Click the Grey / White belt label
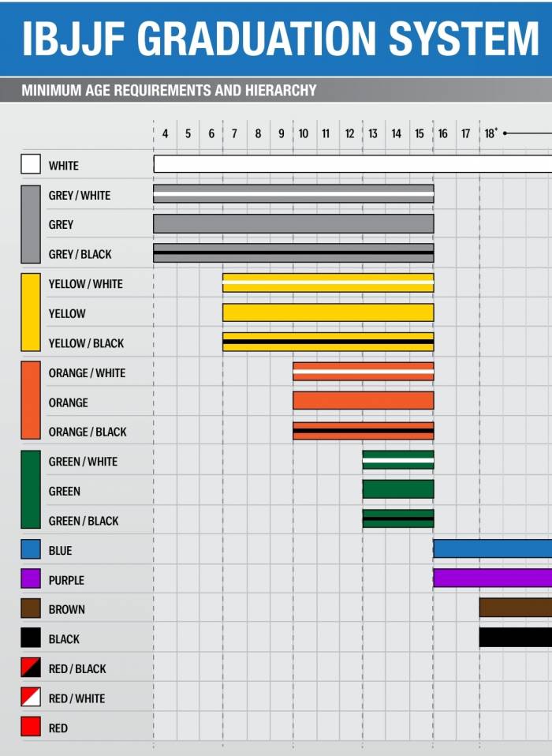The image size is (552, 756). 80,195
